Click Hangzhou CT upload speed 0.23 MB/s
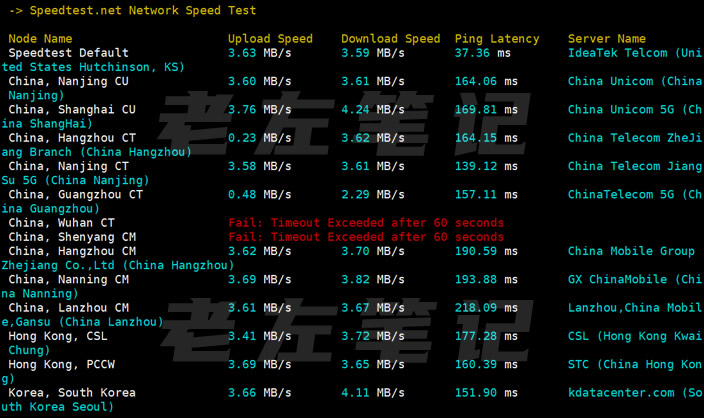This screenshot has height=418, width=704. (x=260, y=138)
